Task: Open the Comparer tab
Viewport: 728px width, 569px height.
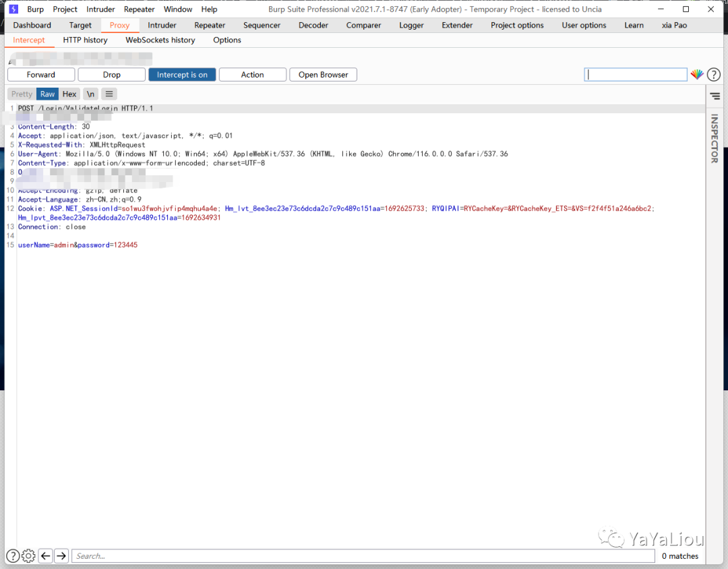Action: point(363,25)
